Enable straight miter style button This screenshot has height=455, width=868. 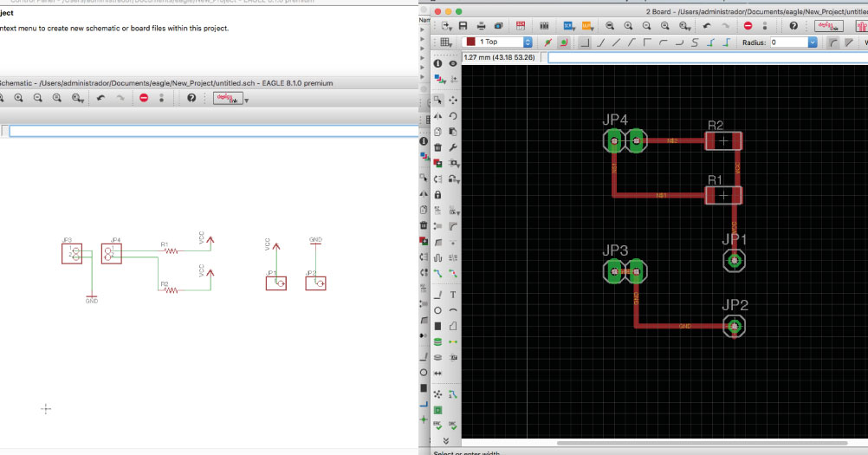click(849, 42)
